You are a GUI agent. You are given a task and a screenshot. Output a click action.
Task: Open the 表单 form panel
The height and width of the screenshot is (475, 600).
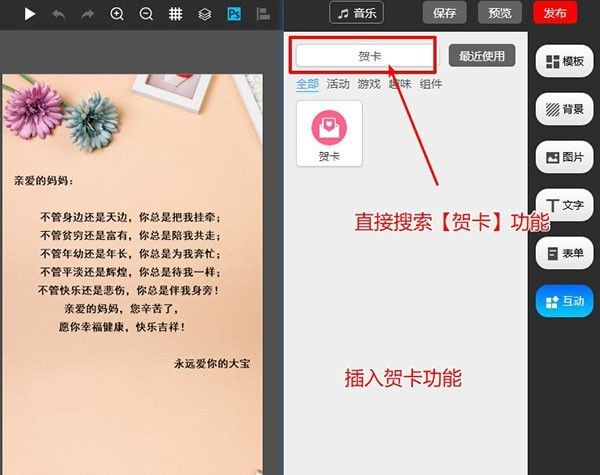(564, 253)
